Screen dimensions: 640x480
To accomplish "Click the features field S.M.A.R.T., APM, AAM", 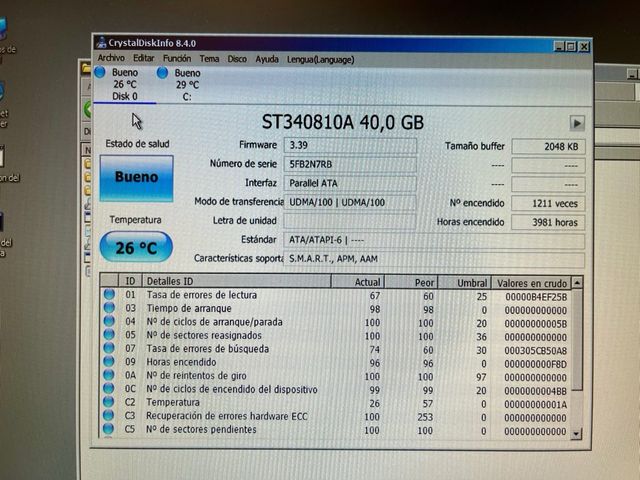I will pos(434,259).
